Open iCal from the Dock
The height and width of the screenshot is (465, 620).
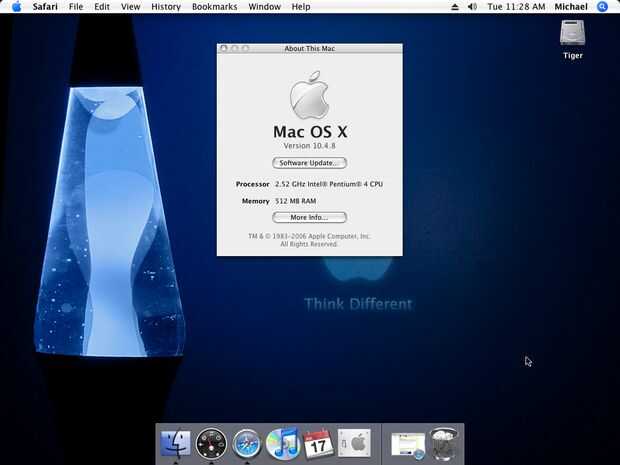point(318,444)
